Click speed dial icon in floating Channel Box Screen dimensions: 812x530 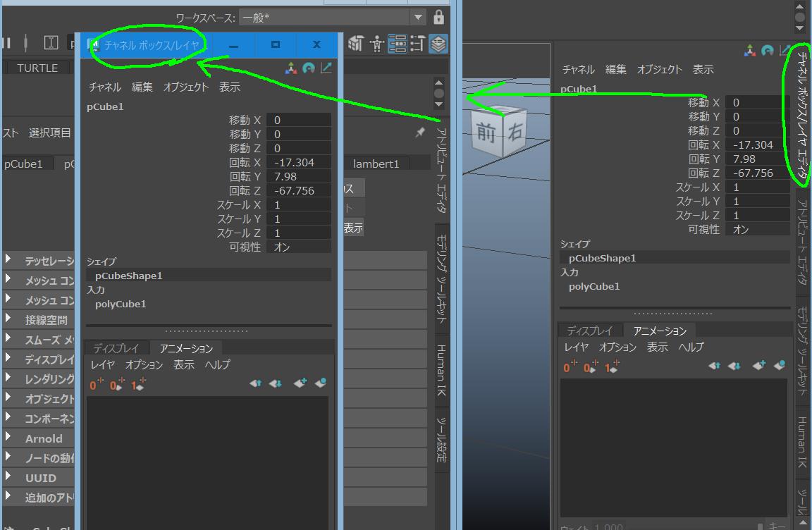tap(309, 68)
